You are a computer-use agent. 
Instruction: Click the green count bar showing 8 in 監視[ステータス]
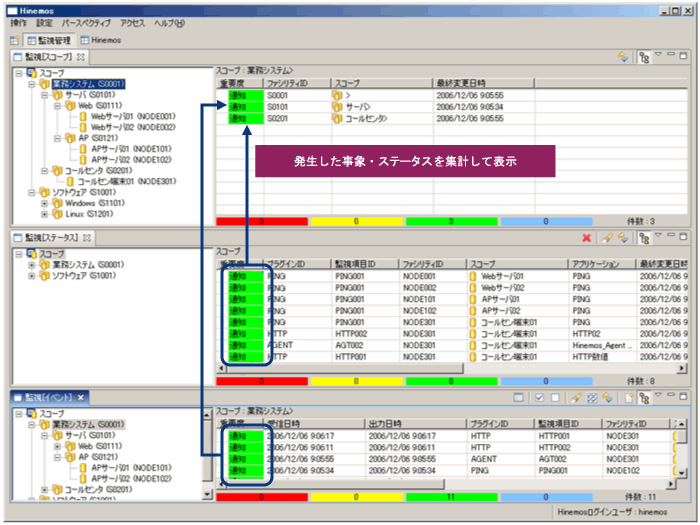click(452, 381)
